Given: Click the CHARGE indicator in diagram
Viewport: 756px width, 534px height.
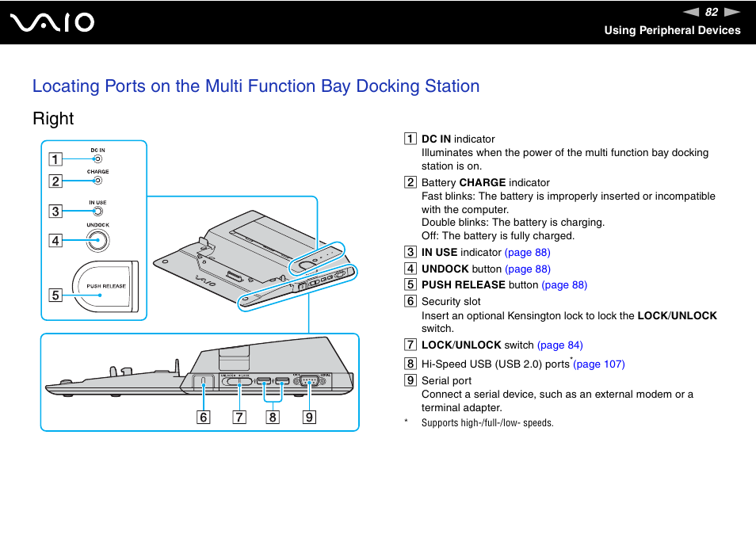Looking at the screenshot, I should [x=98, y=181].
